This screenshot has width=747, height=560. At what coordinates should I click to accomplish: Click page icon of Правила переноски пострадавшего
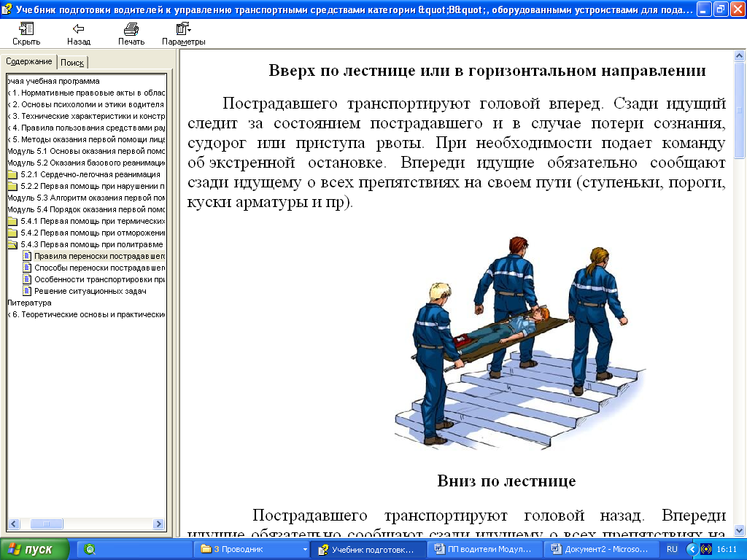[27, 256]
